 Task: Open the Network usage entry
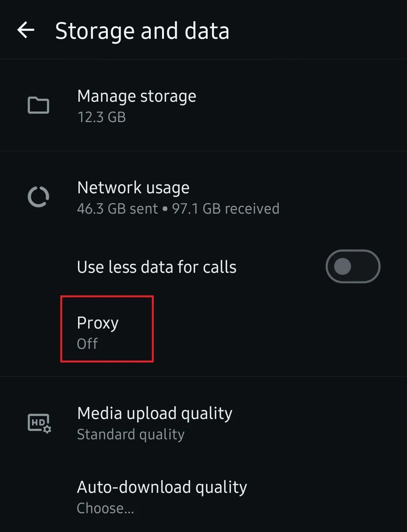click(133, 188)
